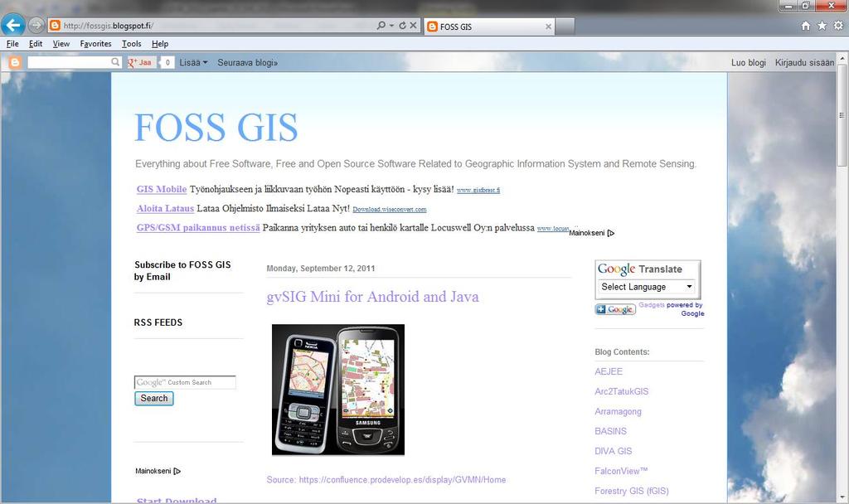Viewport: 849px width, 504px height.
Task: Open the GIS Mobile ad link
Action: tap(162, 190)
